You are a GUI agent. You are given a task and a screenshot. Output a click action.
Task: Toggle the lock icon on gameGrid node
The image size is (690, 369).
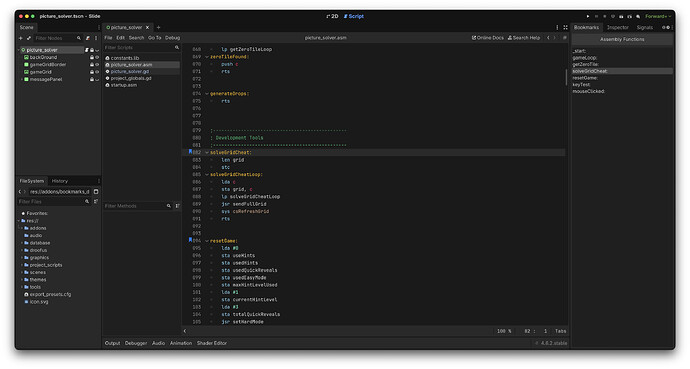pyautogui.click(x=92, y=72)
